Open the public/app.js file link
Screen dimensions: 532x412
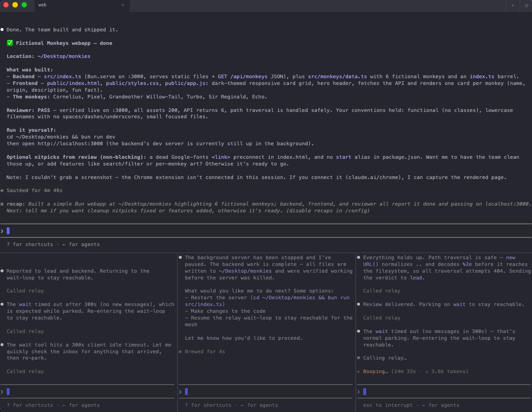(x=185, y=83)
